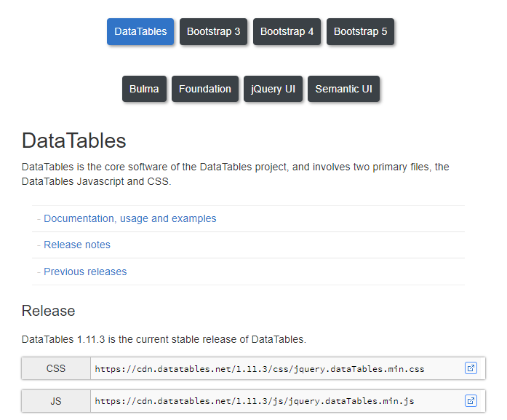507x420 pixels.
Task: Switch to Bootstrap 3 styling
Action: click(x=213, y=31)
